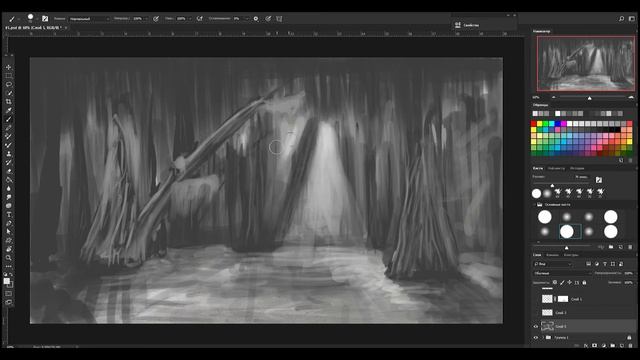
Task: Hide the Слой 5 layer
Action: coord(536,327)
